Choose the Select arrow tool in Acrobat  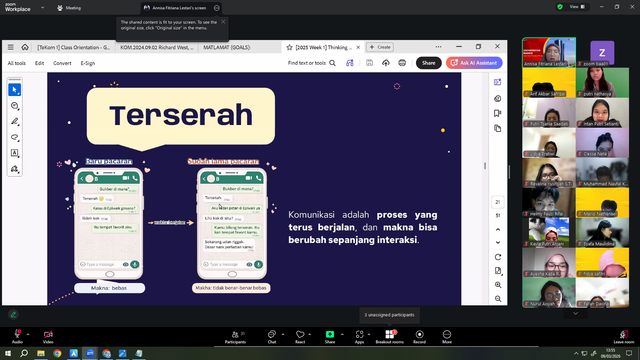coord(15,90)
